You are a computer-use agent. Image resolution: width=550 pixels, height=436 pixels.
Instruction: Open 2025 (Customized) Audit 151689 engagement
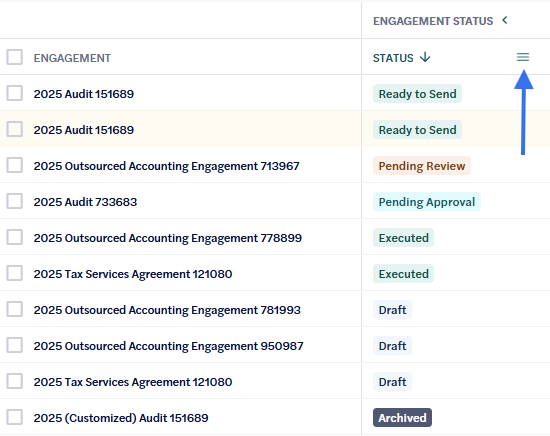tap(121, 418)
